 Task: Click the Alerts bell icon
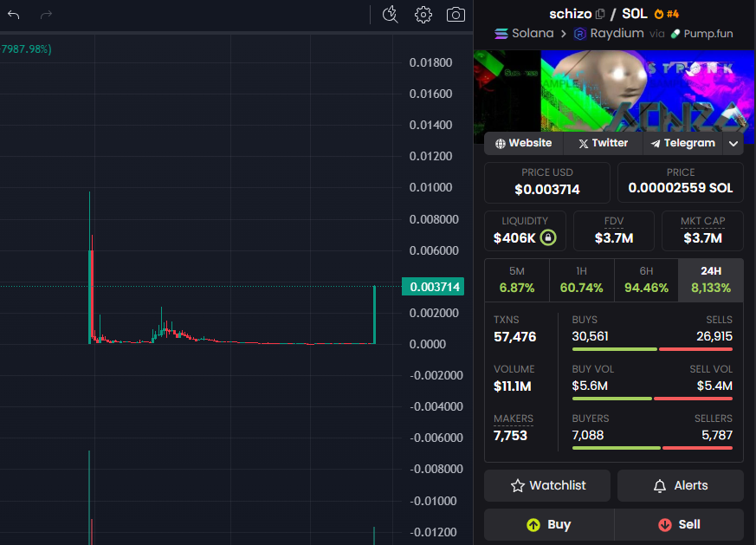click(660, 486)
